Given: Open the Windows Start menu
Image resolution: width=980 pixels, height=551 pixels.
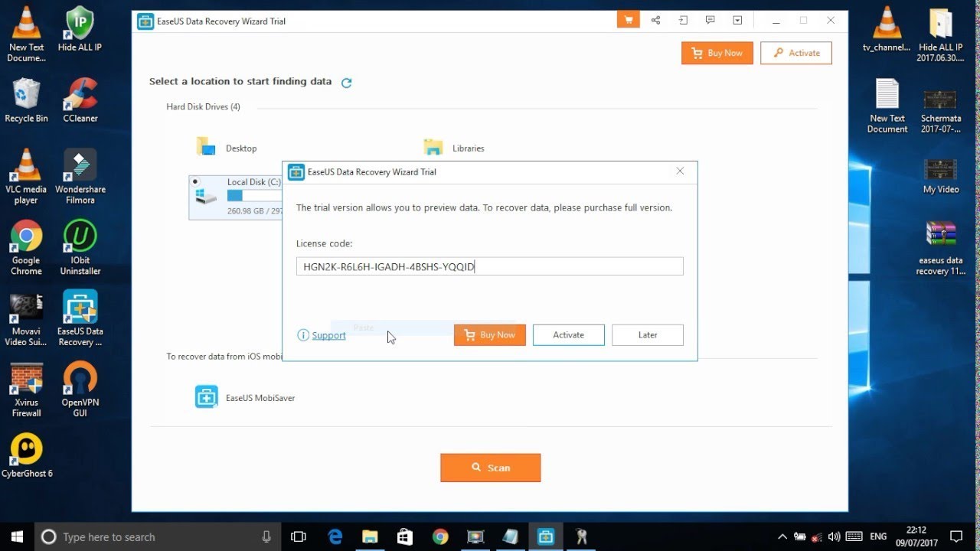Looking at the screenshot, I should pos(17,536).
